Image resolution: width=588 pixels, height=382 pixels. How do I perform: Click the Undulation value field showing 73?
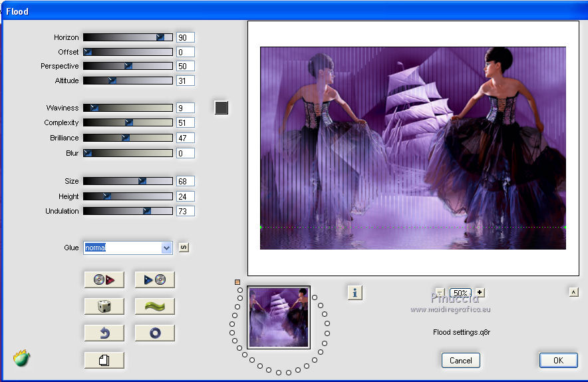tap(186, 211)
